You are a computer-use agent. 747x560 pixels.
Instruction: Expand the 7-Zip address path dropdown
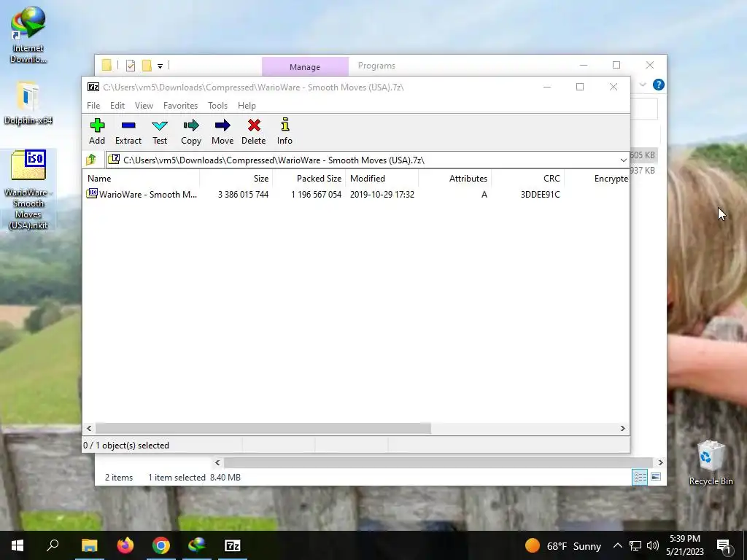pyautogui.click(x=623, y=160)
